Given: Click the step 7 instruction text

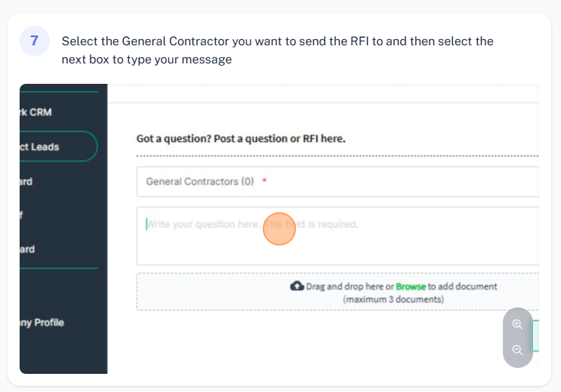Looking at the screenshot, I should 277,50.
